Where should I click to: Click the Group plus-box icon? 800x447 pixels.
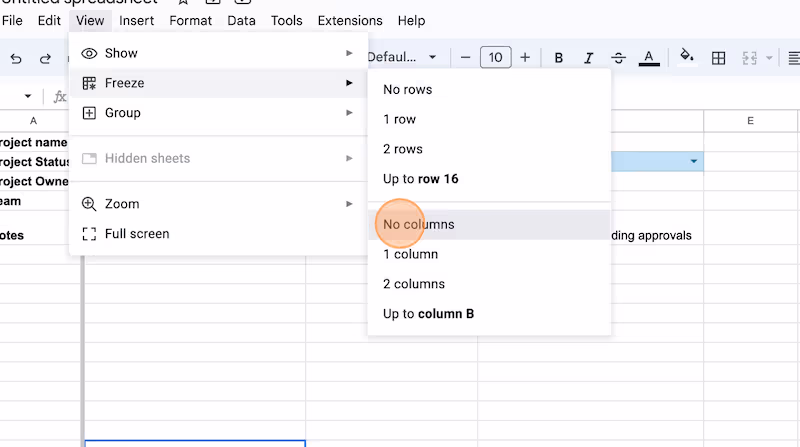point(89,113)
